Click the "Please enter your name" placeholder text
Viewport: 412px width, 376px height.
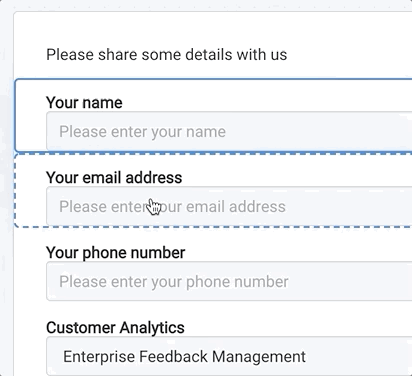pyautogui.click(x=142, y=132)
